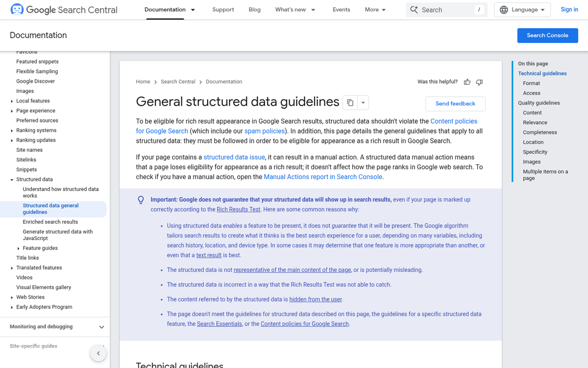Go to the Support tab
Viewport: 588px width, 368px height.
[x=223, y=10]
